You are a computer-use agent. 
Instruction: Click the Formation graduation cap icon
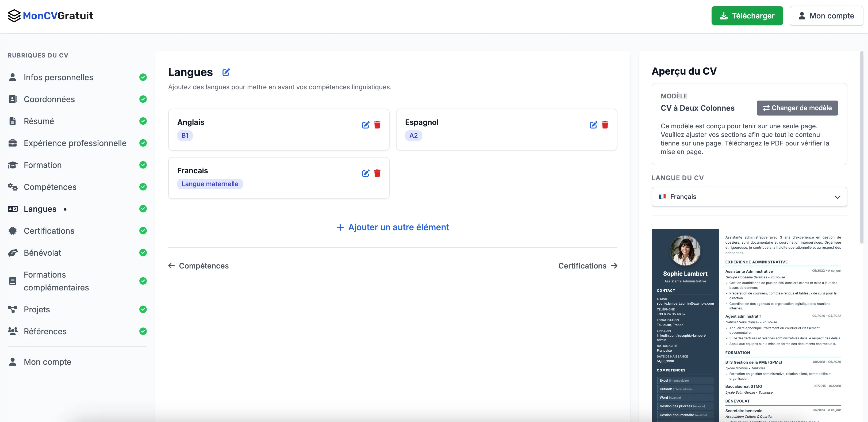click(x=13, y=165)
